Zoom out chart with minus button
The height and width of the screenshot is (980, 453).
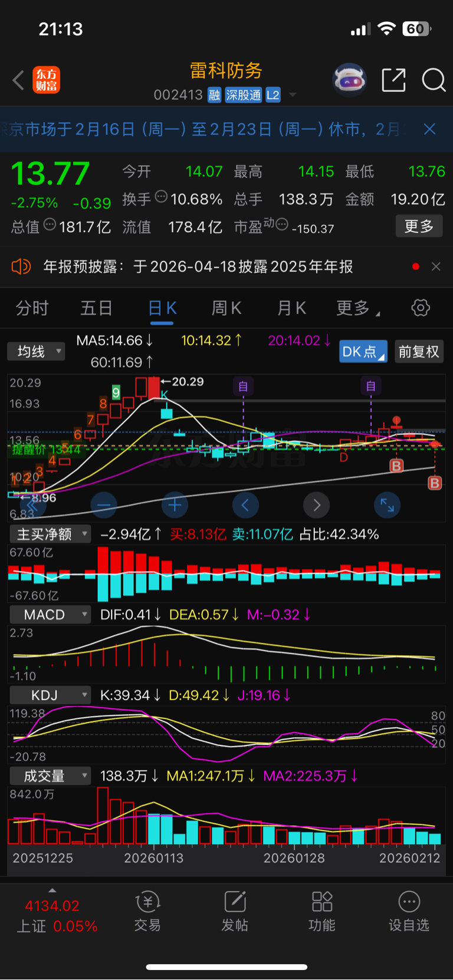104,505
